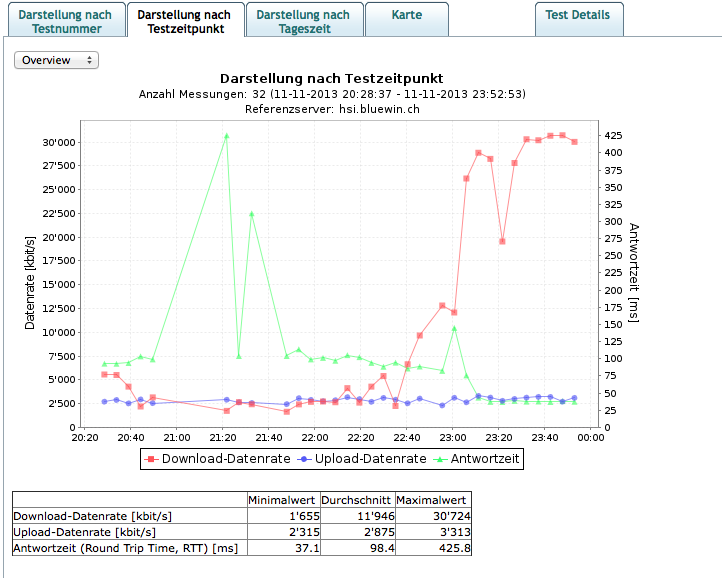Click the first red download point on the left

pyautogui.click(x=105, y=374)
